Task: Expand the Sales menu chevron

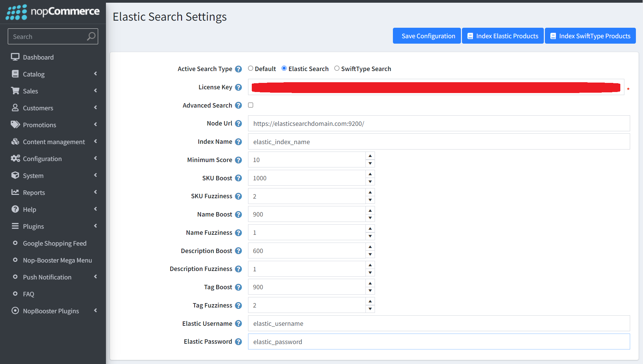Action: click(x=95, y=91)
